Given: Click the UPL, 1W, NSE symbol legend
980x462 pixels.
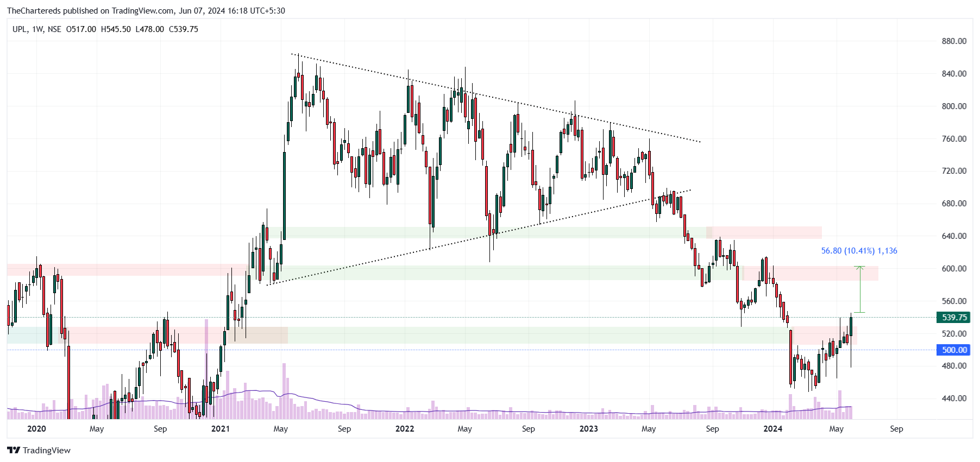Looking at the screenshot, I should (x=37, y=29).
